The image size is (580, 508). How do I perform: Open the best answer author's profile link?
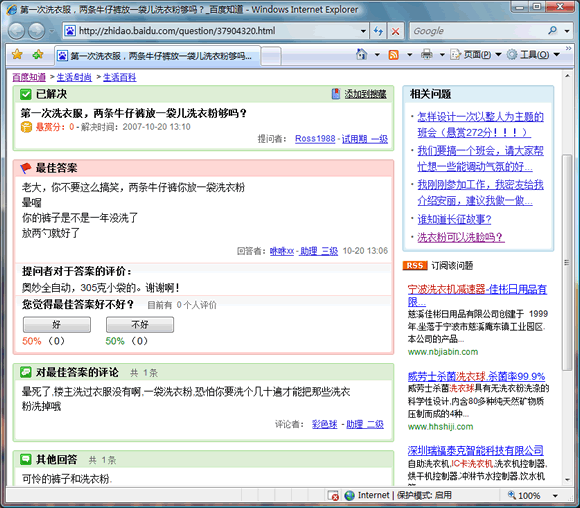(282, 251)
